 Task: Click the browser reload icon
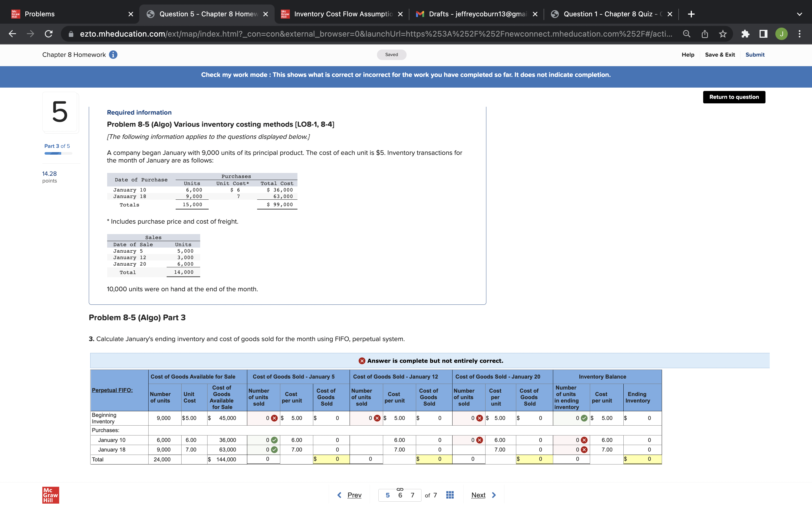[x=49, y=34]
